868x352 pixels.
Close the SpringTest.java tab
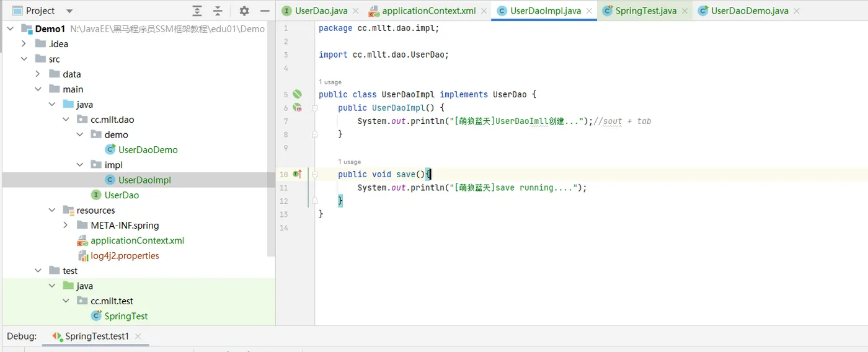tap(684, 11)
